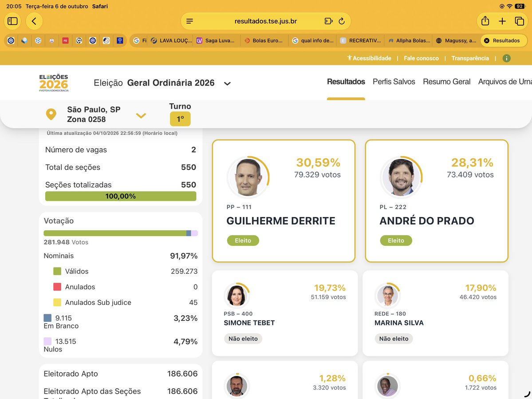Switch to the RECREATIV... browser tab
532x399 pixels.
(360, 41)
